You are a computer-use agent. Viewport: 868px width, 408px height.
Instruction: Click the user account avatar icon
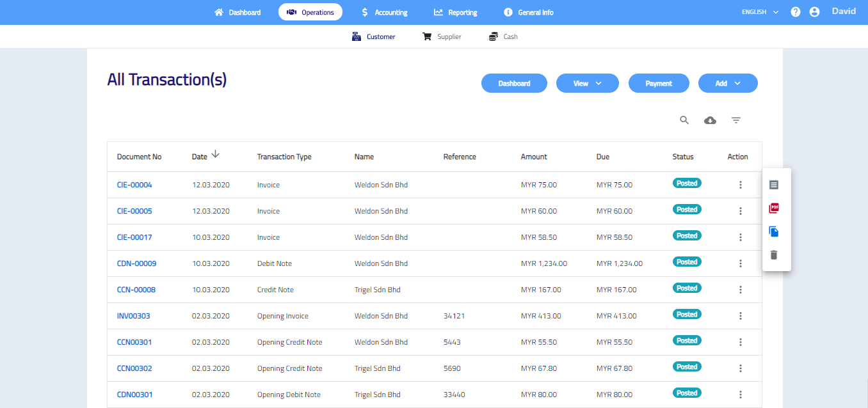pyautogui.click(x=814, y=12)
